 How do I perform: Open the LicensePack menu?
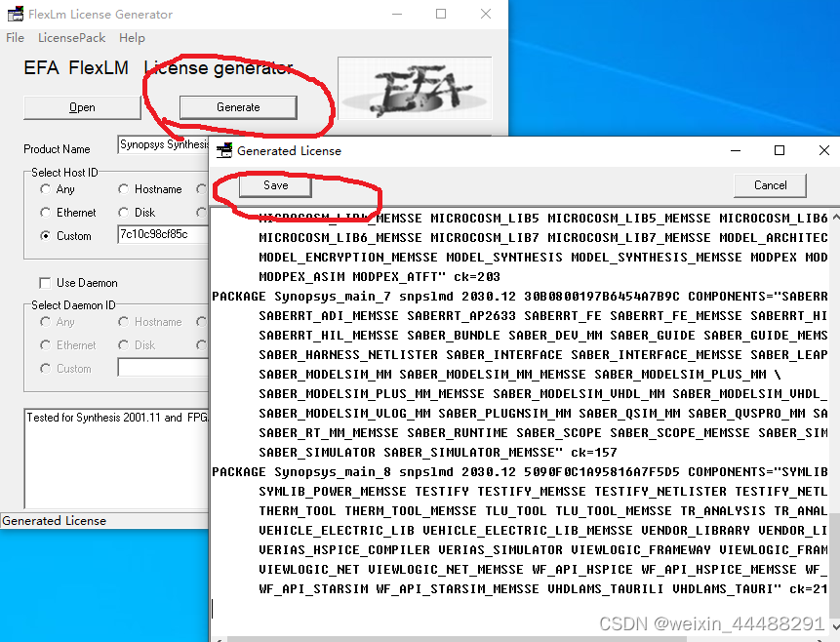click(72, 38)
